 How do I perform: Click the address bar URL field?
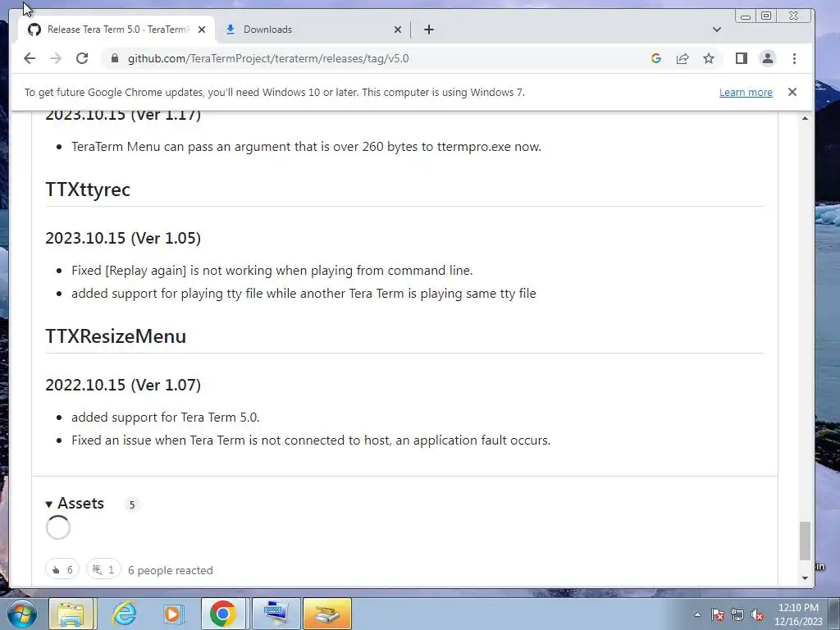click(x=375, y=58)
